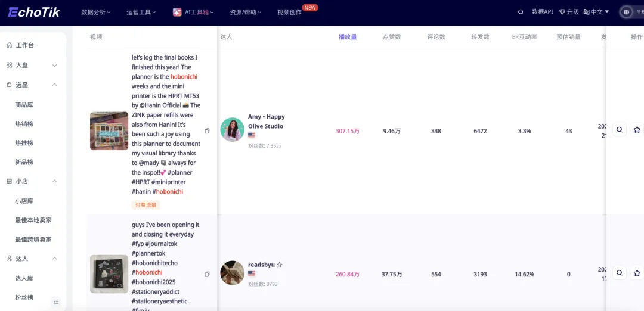Open the 数据API link
This screenshot has height=311, width=644.
point(542,12)
